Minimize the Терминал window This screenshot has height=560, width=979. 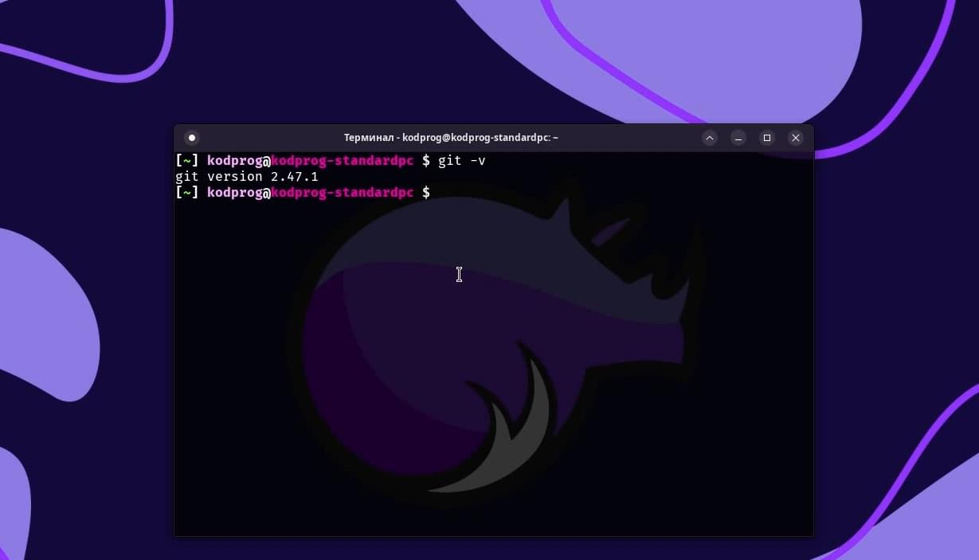click(x=738, y=138)
